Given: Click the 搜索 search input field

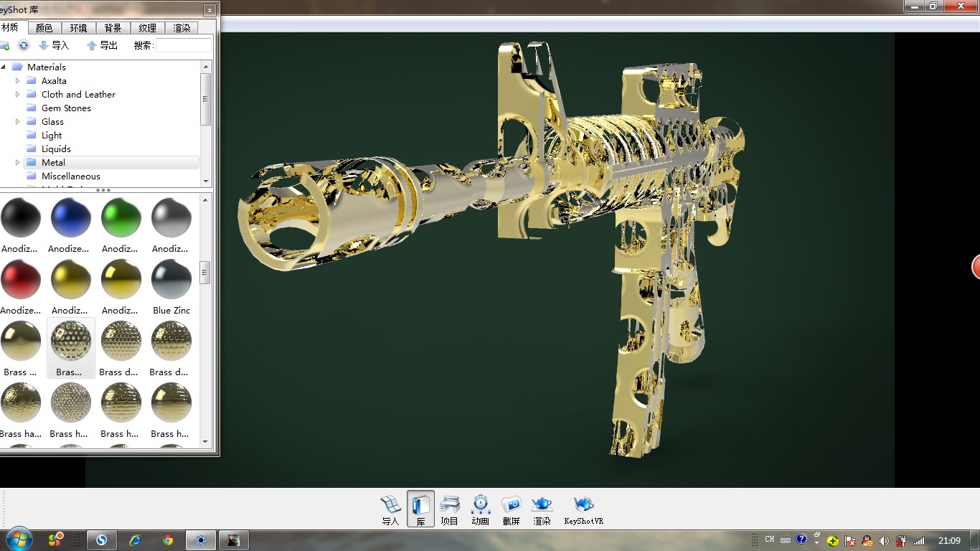Looking at the screenshot, I should point(184,45).
